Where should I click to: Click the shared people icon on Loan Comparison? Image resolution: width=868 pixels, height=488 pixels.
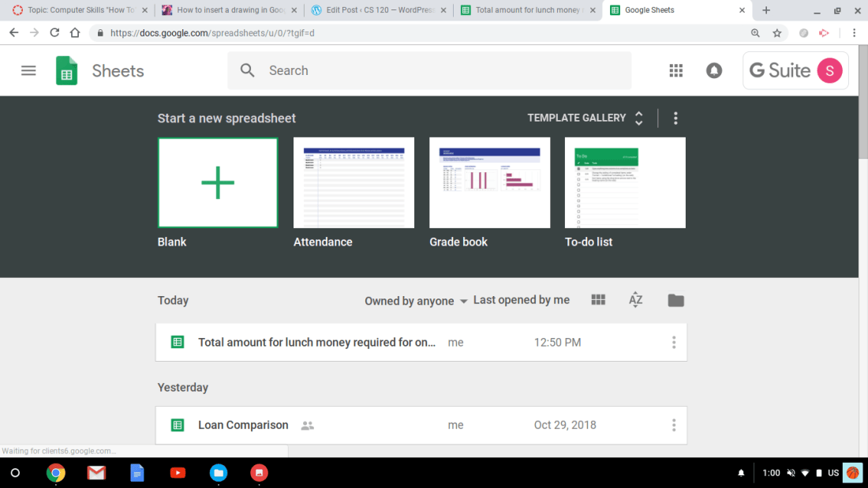pyautogui.click(x=307, y=426)
